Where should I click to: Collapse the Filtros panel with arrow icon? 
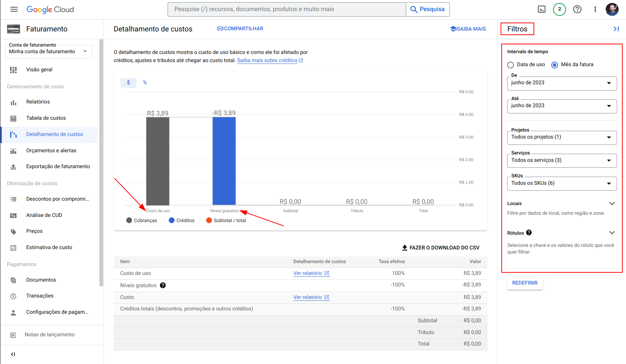(616, 29)
